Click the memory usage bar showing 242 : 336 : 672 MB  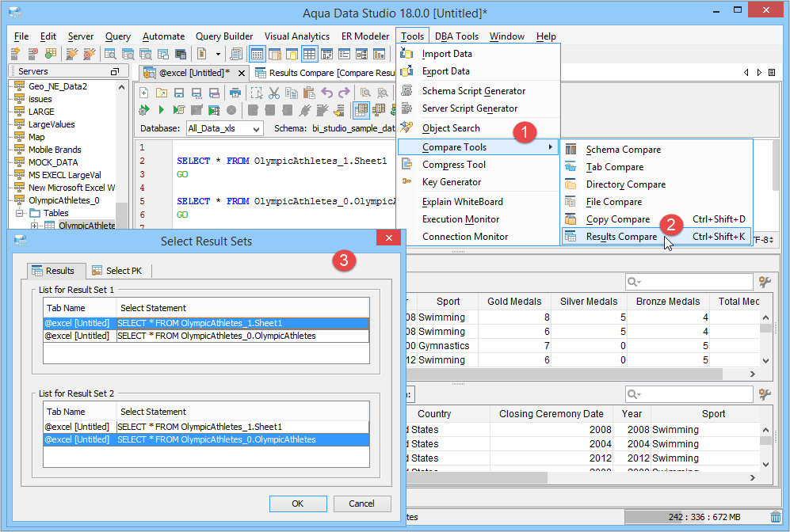click(696, 517)
